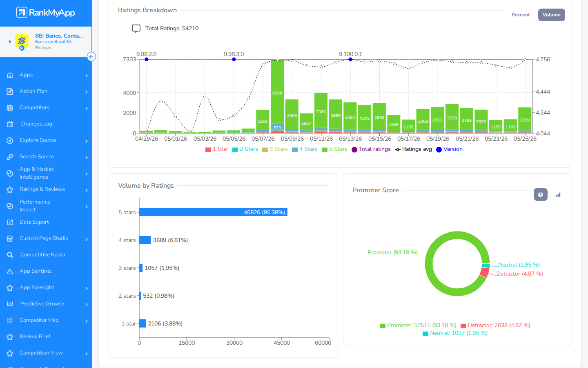Expand the app selector arrow
The height and width of the screenshot is (368, 588).
[x=10, y=42]
